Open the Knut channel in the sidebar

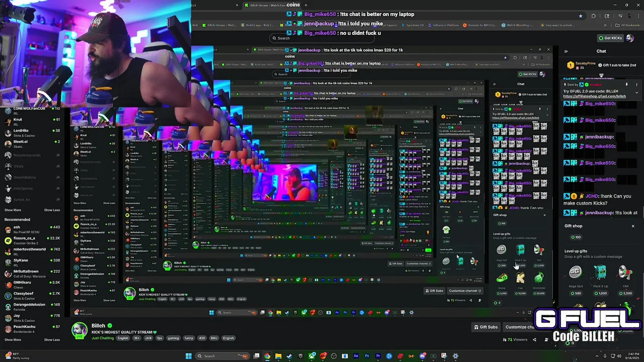tap(32, 121)
